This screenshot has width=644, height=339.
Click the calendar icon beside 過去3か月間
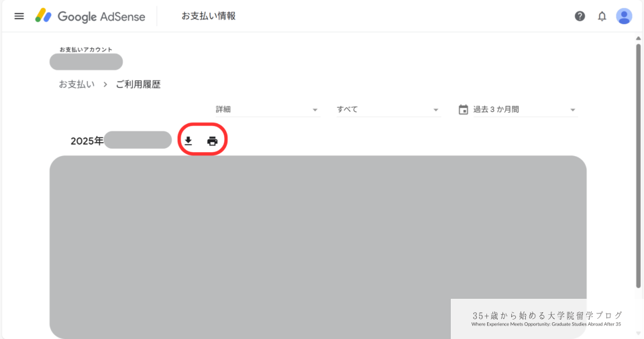(464, 110)
